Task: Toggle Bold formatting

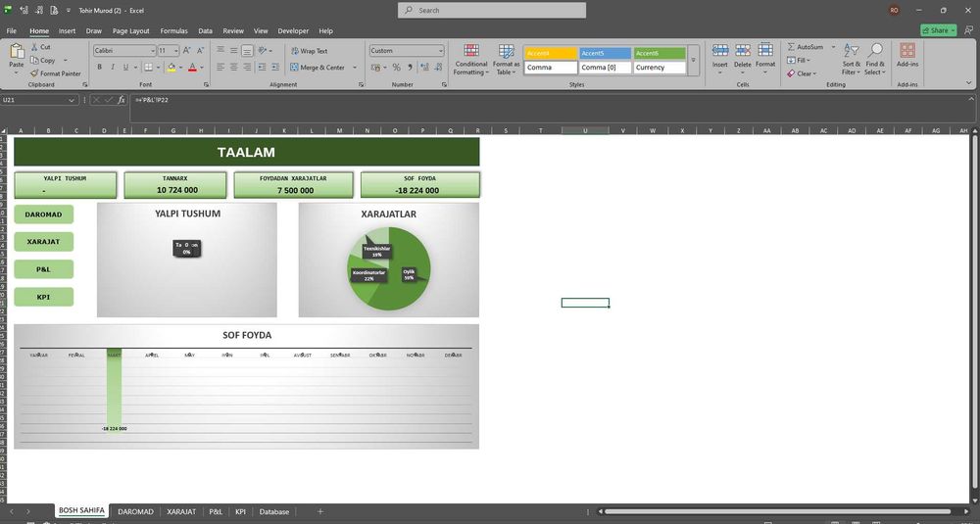Action: coord(99,67)
